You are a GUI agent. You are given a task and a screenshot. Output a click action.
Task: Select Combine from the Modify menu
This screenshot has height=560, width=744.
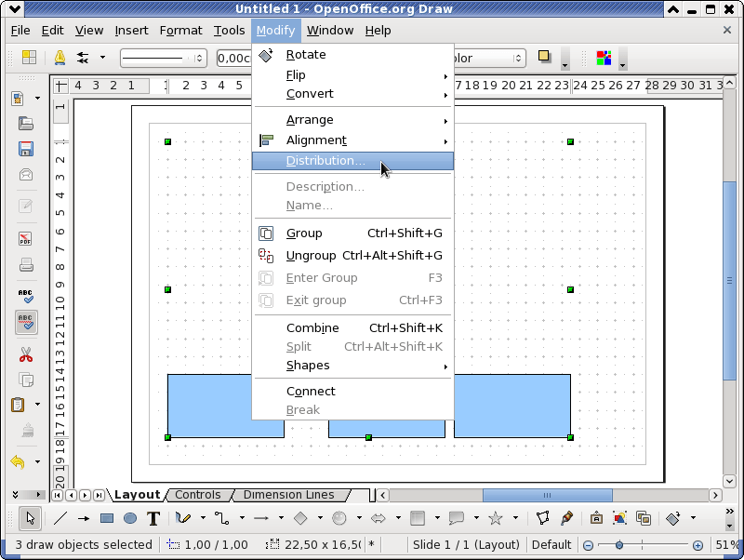click(352, 328)
